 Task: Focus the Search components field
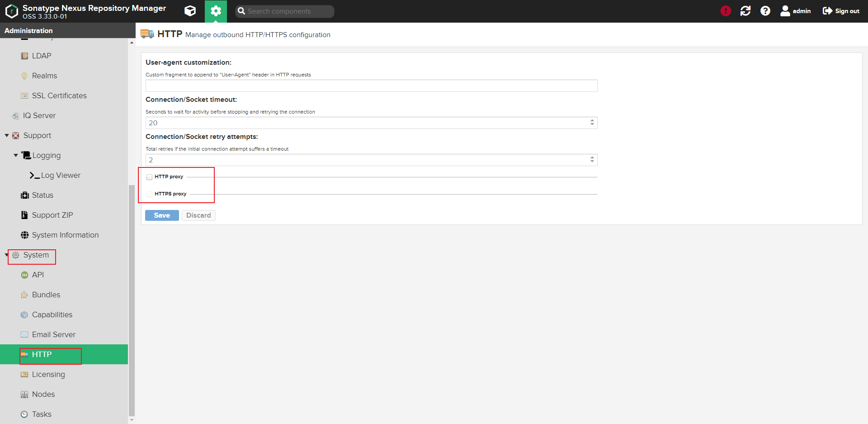pos(285,11)
